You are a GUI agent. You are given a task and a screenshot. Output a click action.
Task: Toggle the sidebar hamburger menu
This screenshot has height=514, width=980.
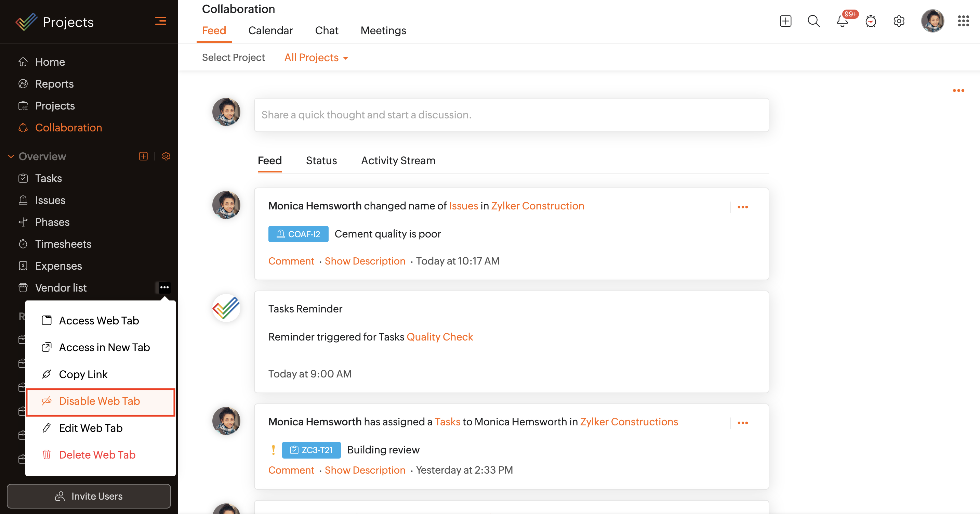161,21
